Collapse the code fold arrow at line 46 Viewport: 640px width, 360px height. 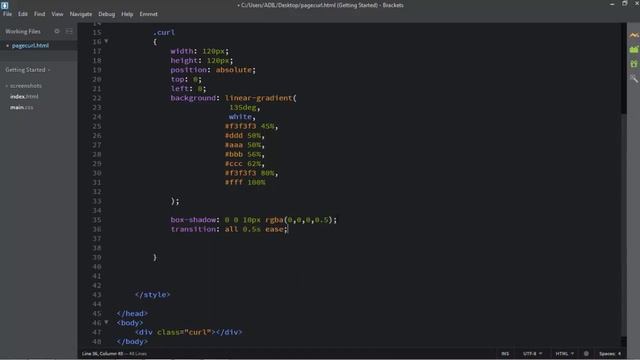pos(106,322)
